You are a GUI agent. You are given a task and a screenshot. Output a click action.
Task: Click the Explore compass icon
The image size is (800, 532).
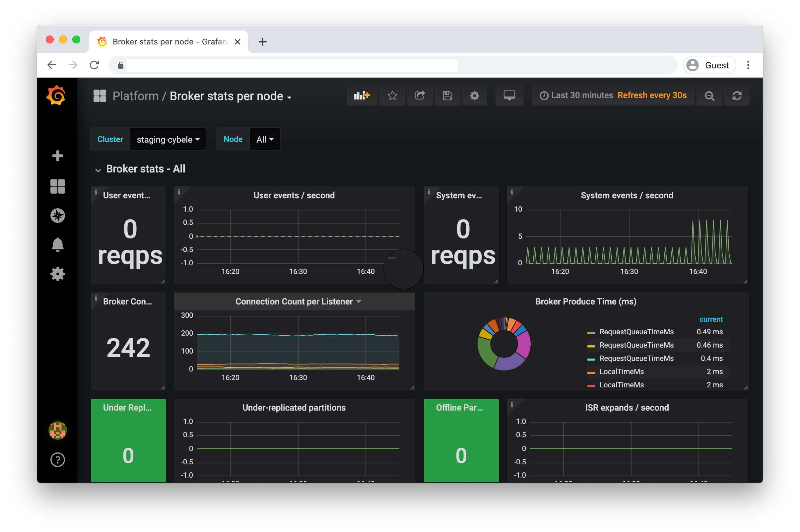[58, 215]
